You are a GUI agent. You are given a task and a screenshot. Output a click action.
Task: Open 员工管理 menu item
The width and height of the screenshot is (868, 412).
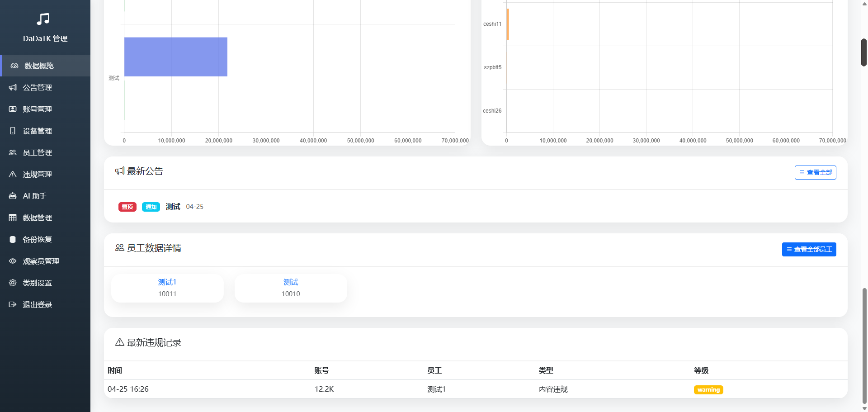pos(38,153)
